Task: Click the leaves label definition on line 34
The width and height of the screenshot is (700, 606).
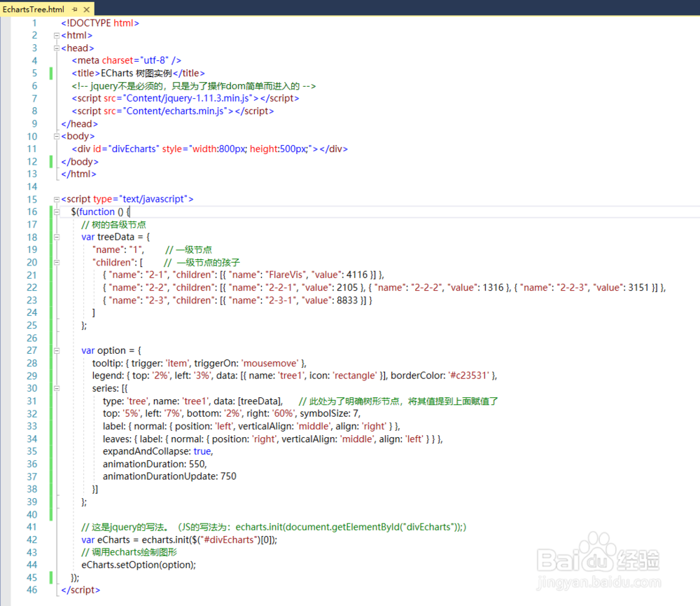Action: coord(272,439)
